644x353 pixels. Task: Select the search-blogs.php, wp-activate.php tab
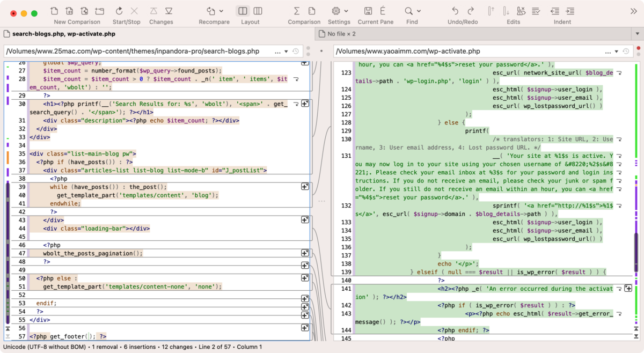157,34
